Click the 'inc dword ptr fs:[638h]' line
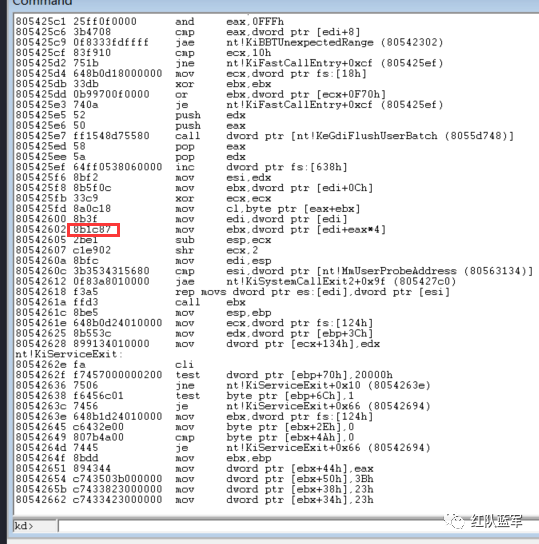 pos(181,167)
